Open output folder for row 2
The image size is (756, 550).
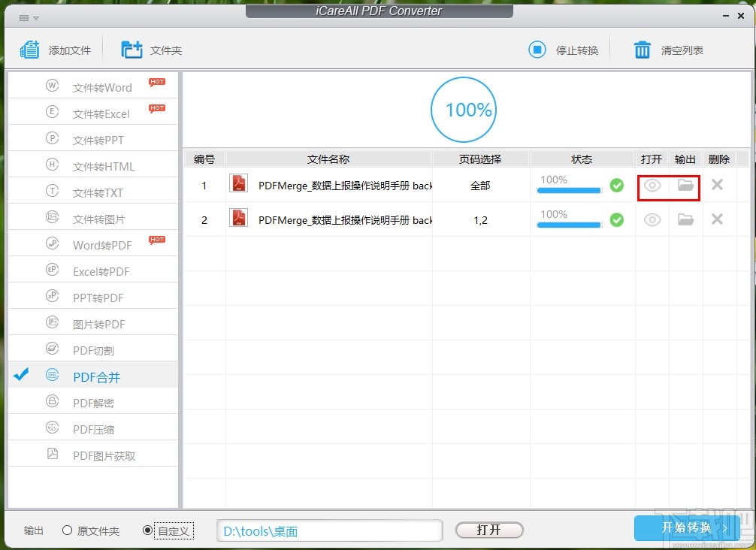click(685, 220)
